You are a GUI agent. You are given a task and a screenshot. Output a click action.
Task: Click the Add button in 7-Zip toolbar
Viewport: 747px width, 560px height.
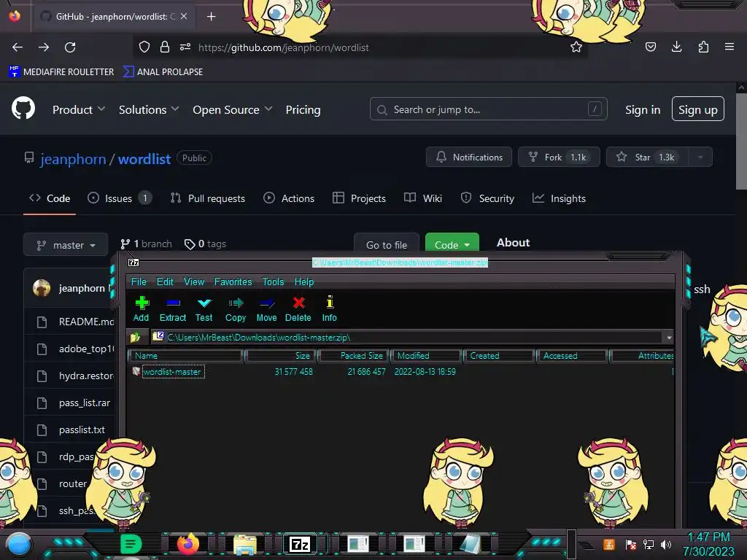(141, 308)
